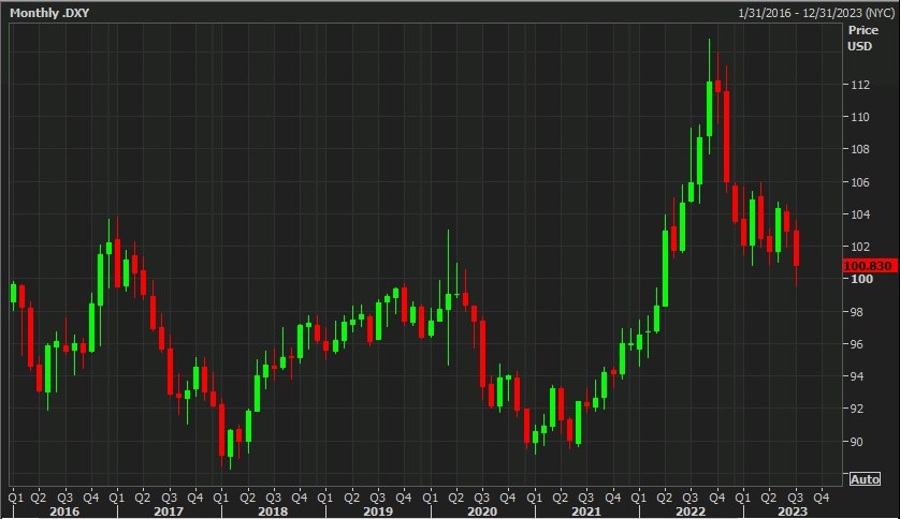Screen dimensions: 900x519
Task: Click the 102 price axis label
Action: click(x=860, y=246)
